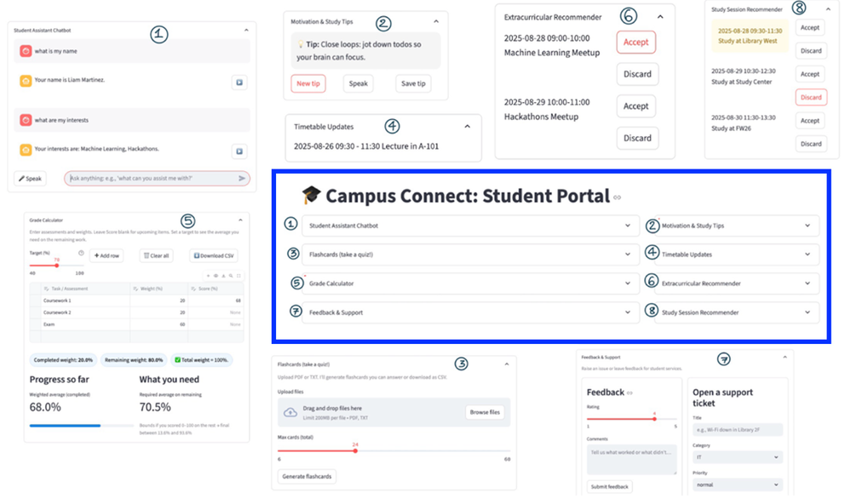Collapse the Extracurricular Recommender panel

(658, 17)
